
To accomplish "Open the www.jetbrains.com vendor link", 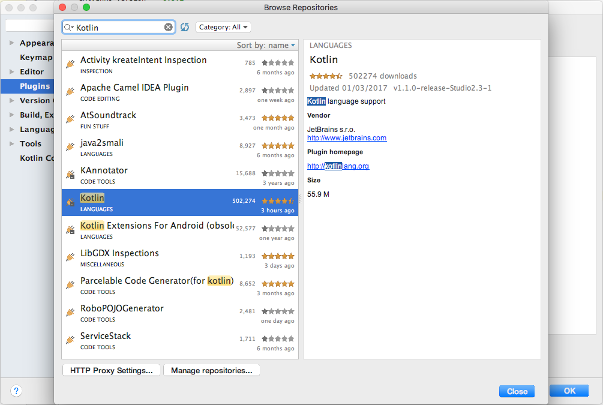I will coord(347,138).
